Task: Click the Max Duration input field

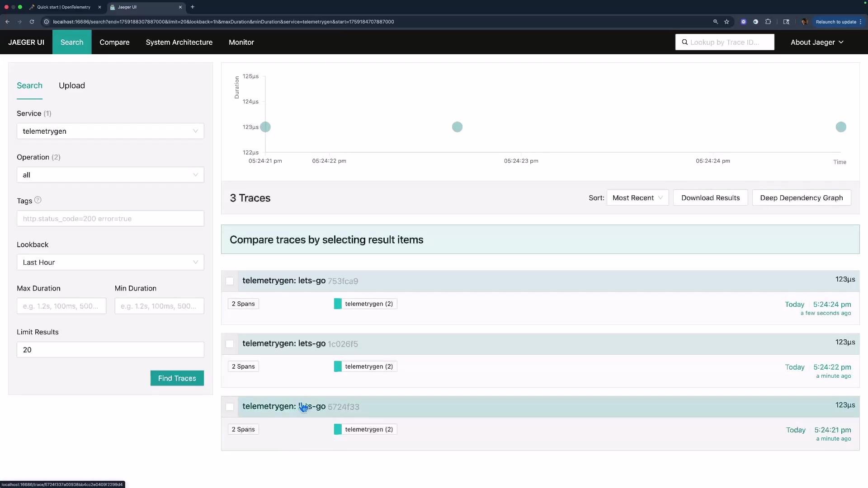Action: click(61, 306)
